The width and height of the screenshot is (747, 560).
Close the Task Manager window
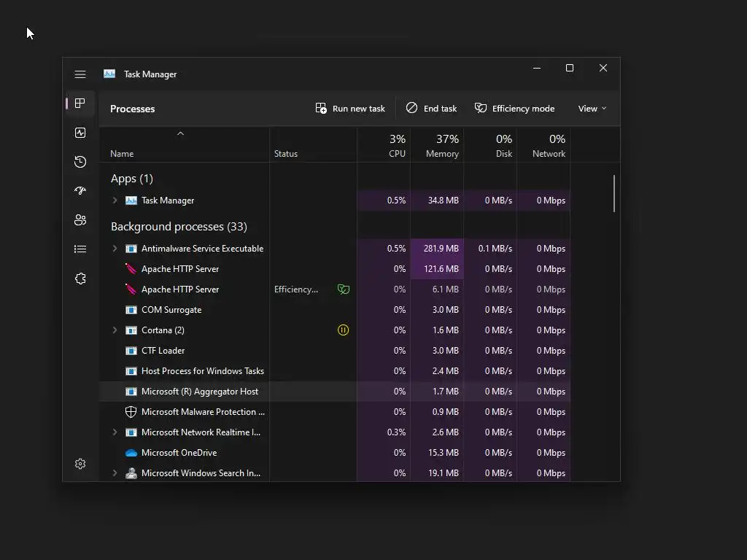coord(603,68)
